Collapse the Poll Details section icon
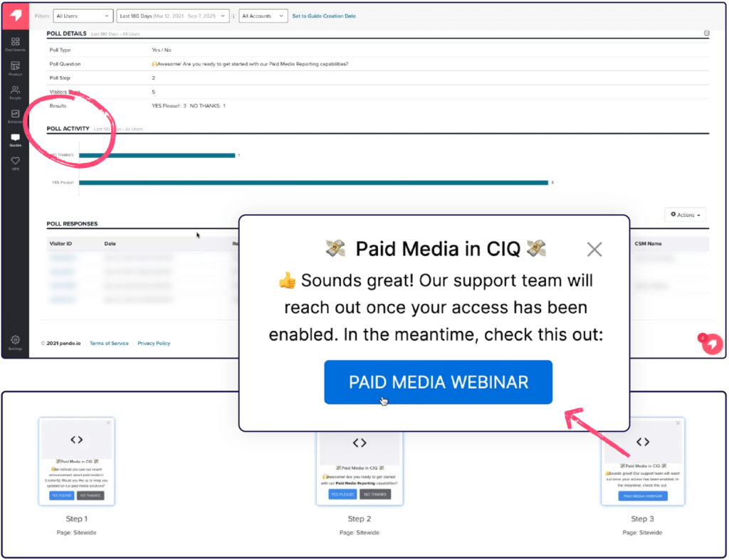 (x=707, y=33)
